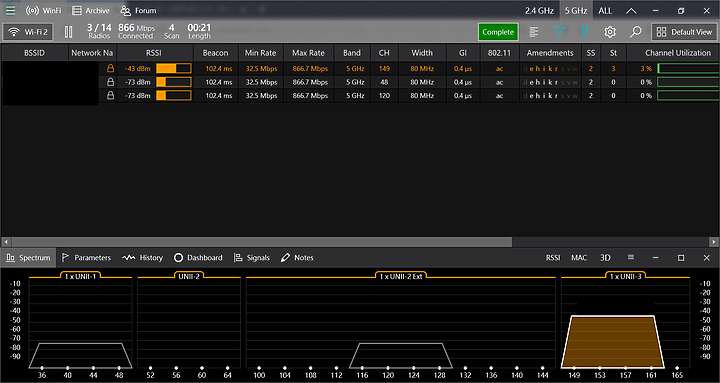
Task: Open settings gear icon
Action: click(610, 32)
